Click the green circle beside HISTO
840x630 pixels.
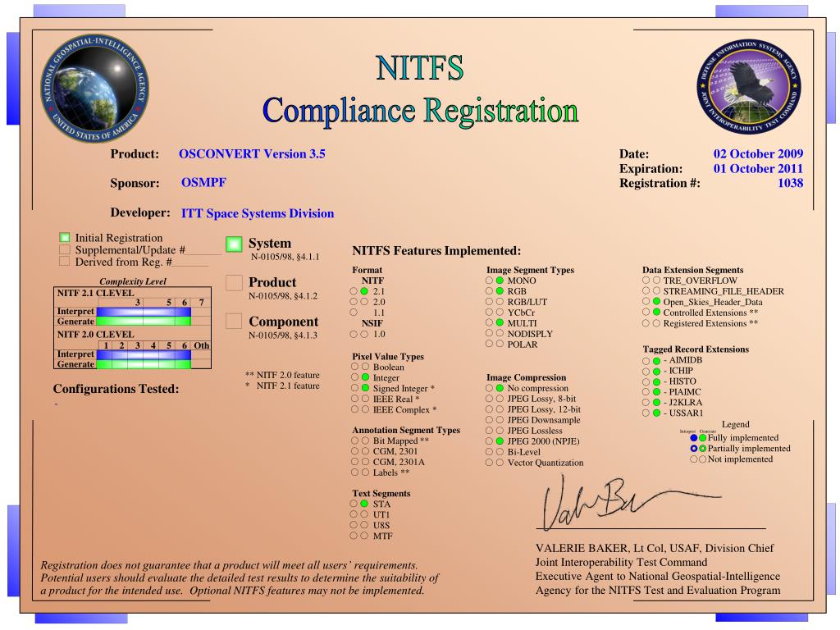click(656, 382)
